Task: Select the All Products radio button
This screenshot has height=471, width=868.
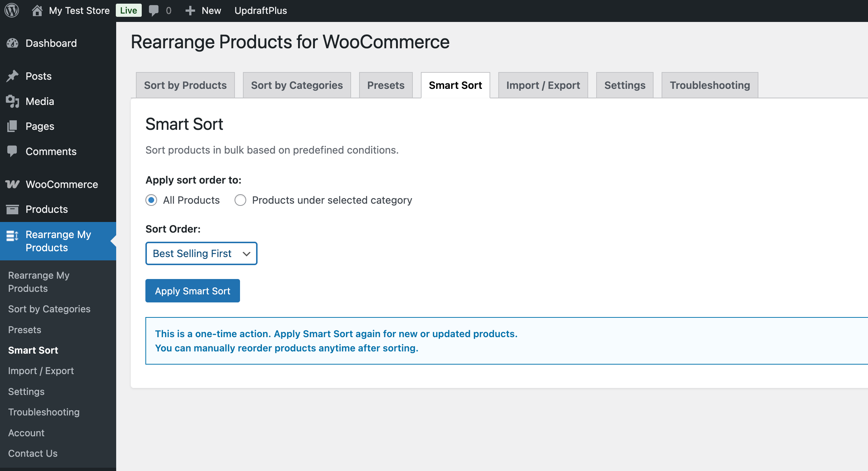Action: coord(151,200)
